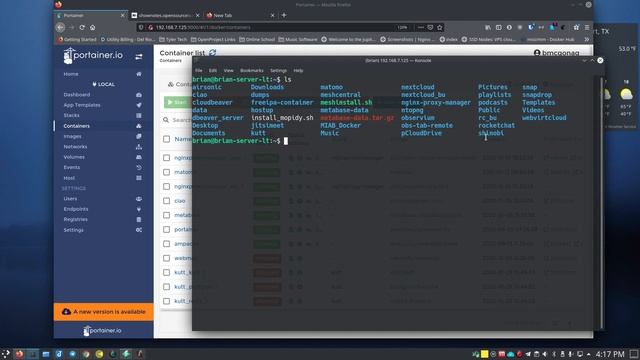
Task: Tick the first nginx container row checkbox
Action: pos(167,158)
